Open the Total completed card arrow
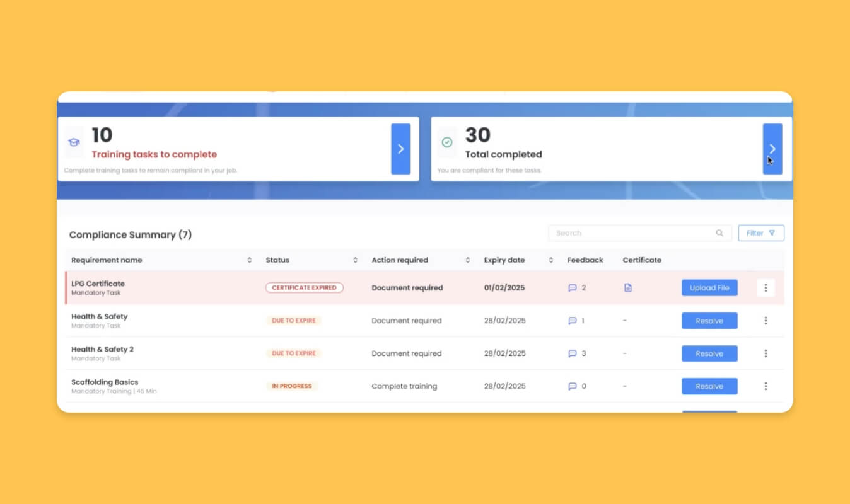 [772, 149]
